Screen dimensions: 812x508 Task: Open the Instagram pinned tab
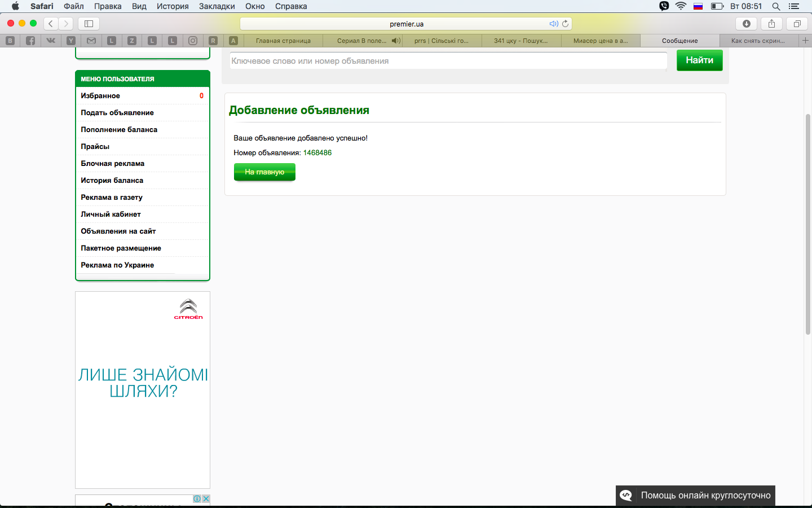[193, 41]
